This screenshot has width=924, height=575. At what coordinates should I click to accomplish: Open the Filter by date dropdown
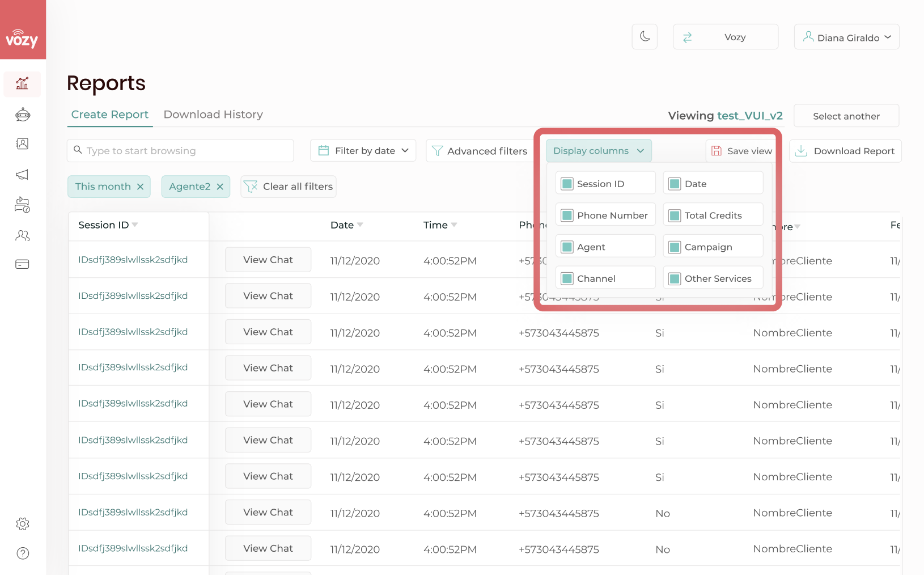(x=363, y=151)
